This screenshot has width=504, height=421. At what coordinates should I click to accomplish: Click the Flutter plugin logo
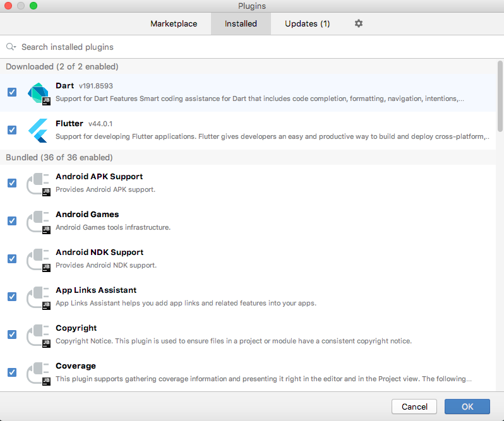click(x=39, y=131)
